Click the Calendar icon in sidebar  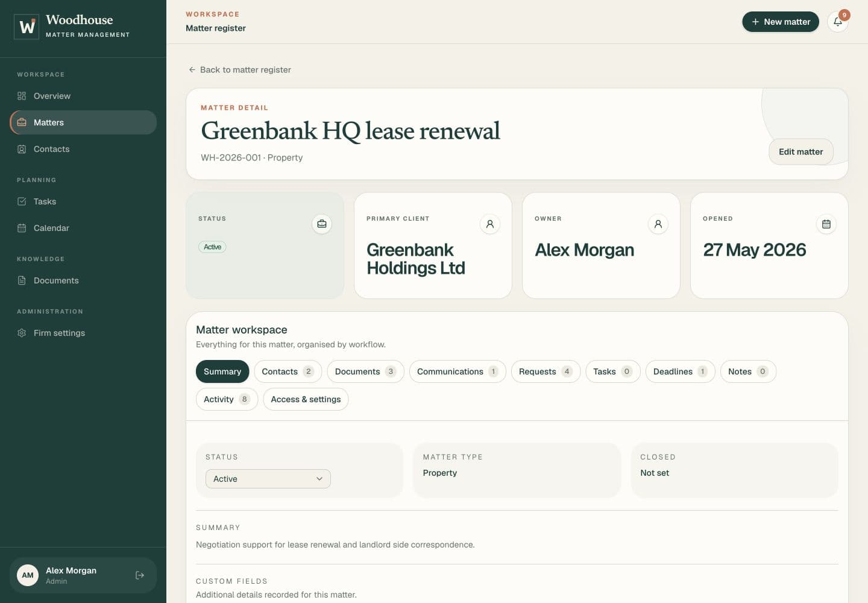coord(22,228)
